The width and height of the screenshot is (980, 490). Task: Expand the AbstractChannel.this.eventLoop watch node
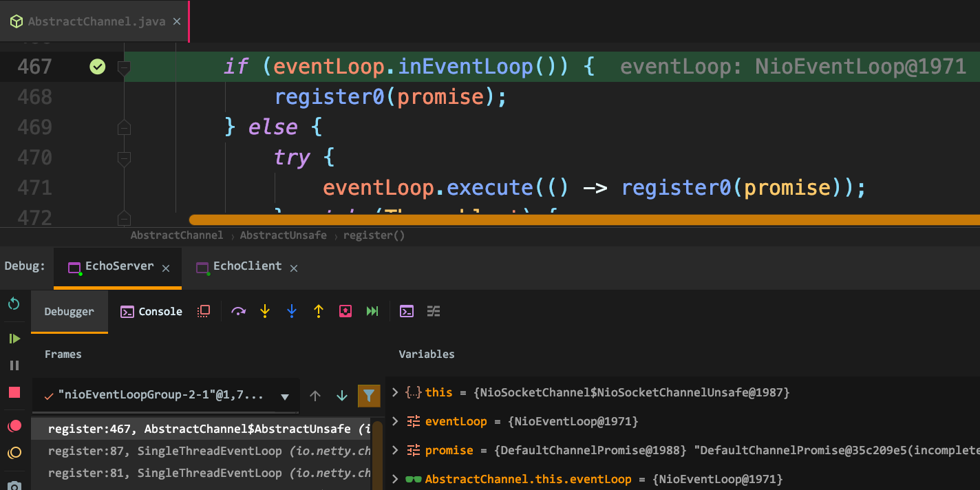tap(395, 479)
